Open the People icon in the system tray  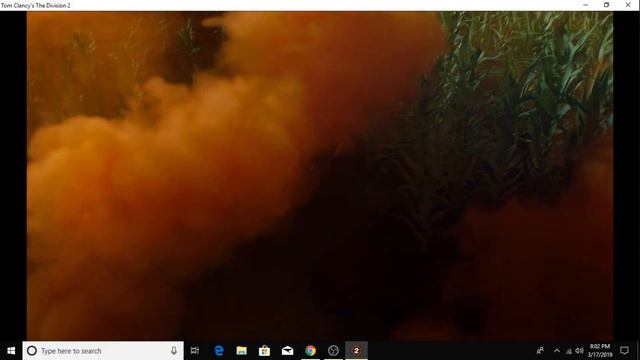tap(540, 351)
